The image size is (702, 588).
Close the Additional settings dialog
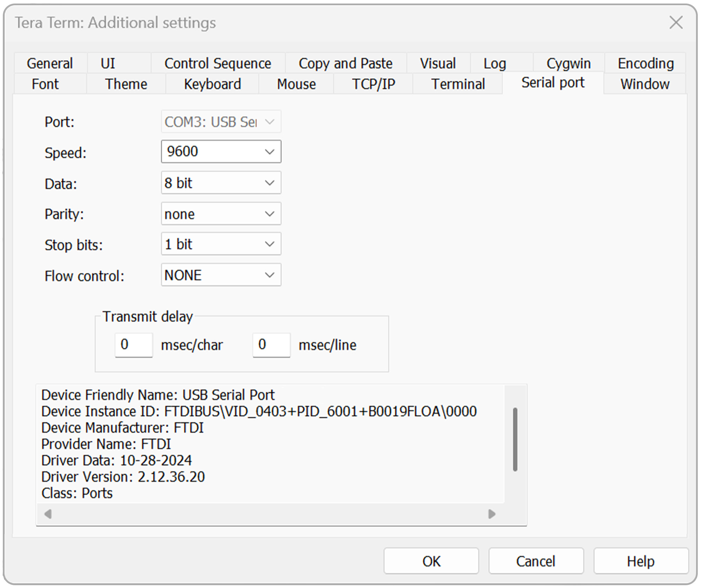(676, 23)
